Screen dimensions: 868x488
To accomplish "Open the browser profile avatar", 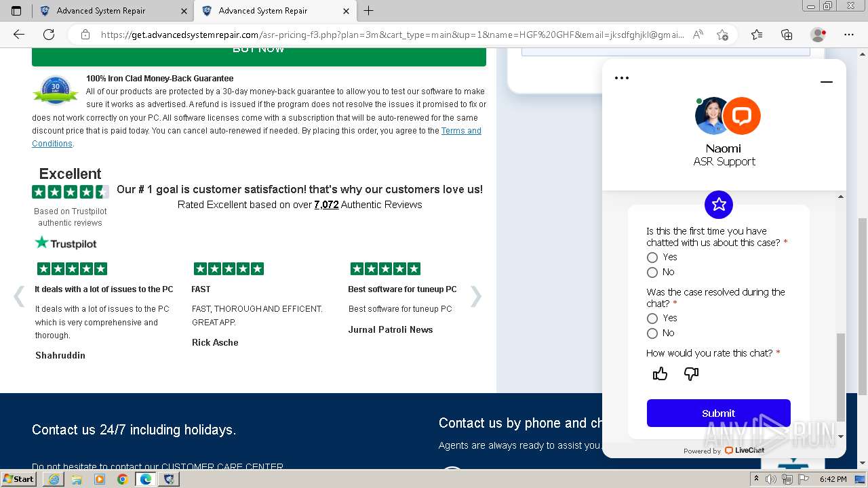I will [818, 35].
